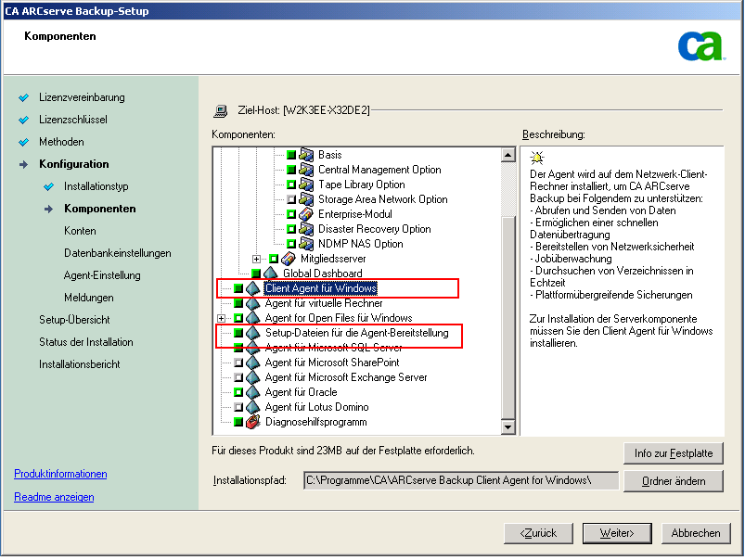
Task: Click the Zurück button
Action: click(x=538, y=533)
